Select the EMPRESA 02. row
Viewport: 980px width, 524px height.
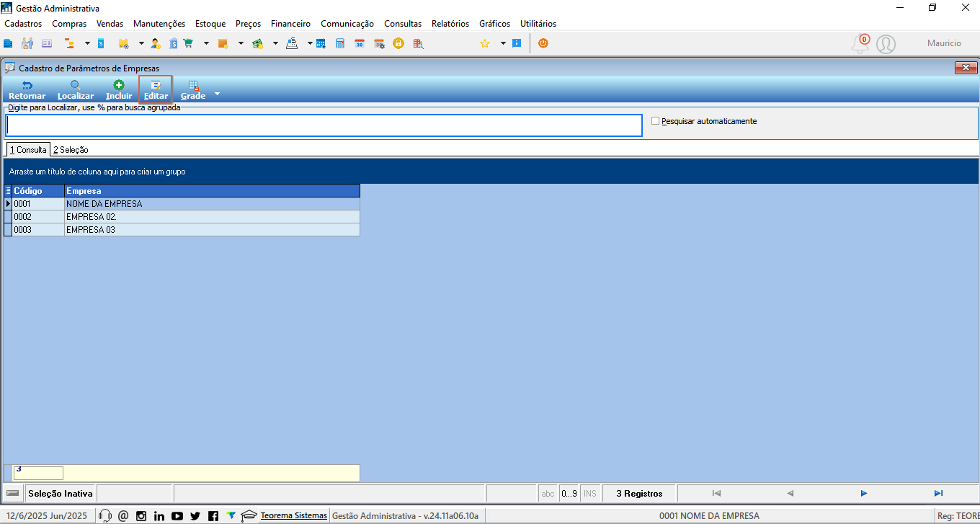point(182,217)
